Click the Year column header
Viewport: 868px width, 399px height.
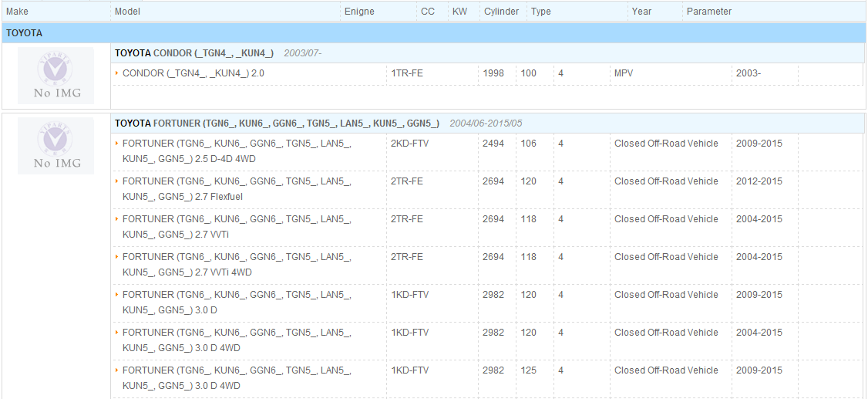point(641,12)
